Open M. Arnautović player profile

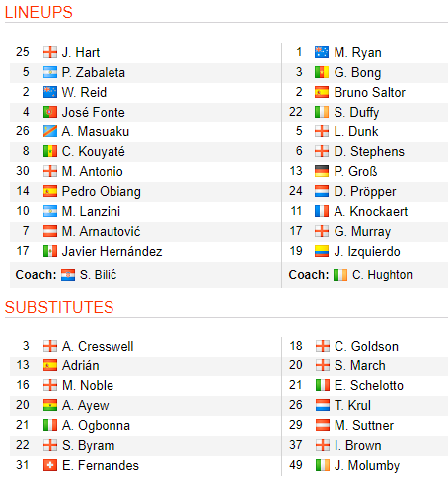(101, 231)
